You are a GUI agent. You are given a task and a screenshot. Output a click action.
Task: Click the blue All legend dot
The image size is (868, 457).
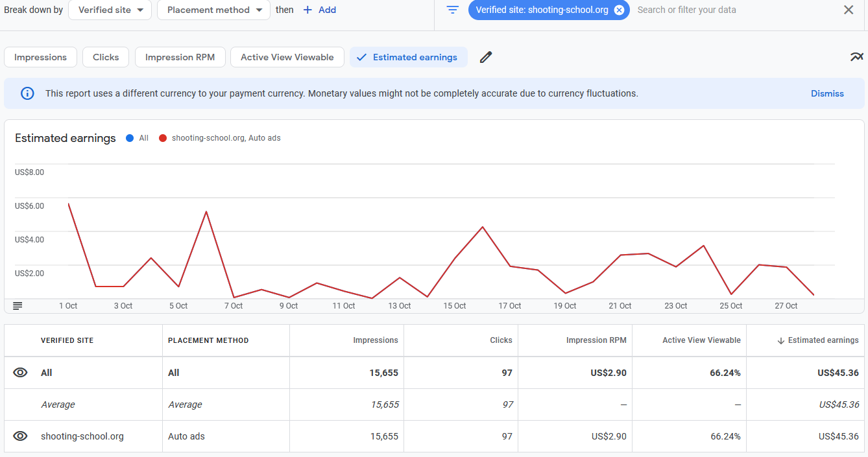coord(130,138)
